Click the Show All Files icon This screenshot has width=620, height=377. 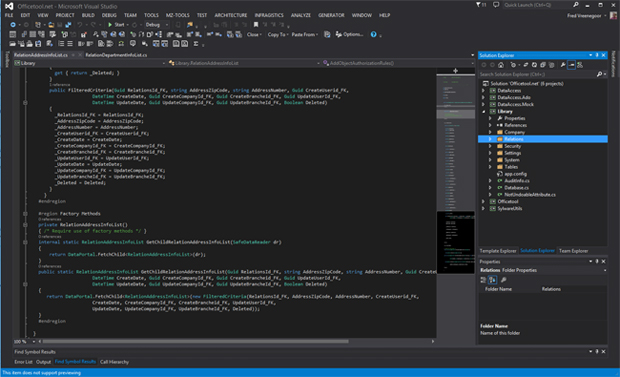click(552, 65)
